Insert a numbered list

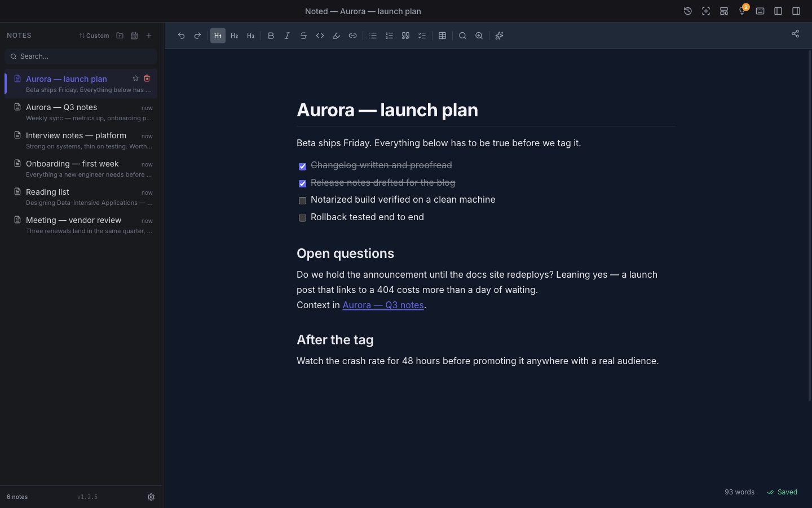[389, 36]
